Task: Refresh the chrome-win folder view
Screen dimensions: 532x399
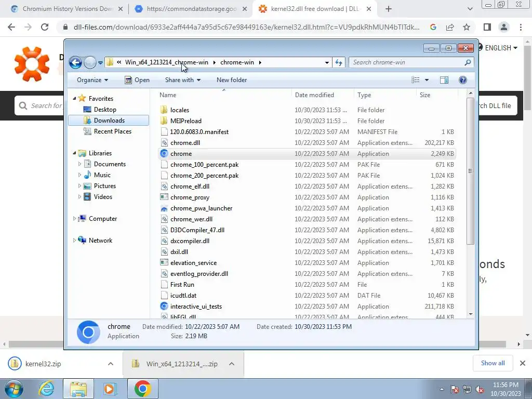Action: [339, 62]
